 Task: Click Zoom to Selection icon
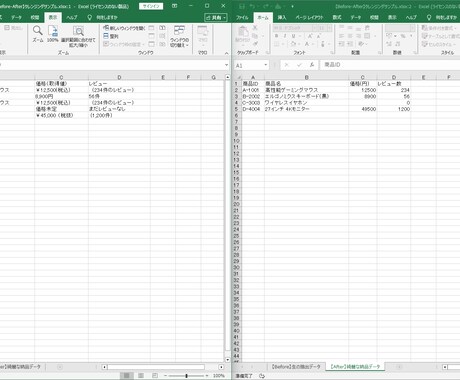coord(78,37)
